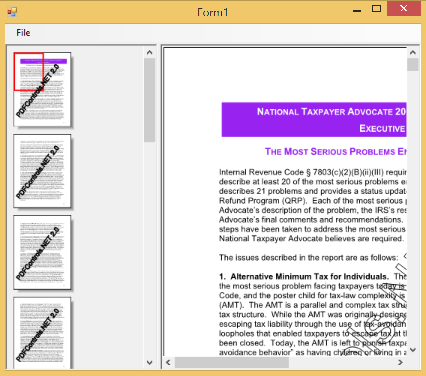
Task: Select the fourth page thumbnail
Action: 42,333
